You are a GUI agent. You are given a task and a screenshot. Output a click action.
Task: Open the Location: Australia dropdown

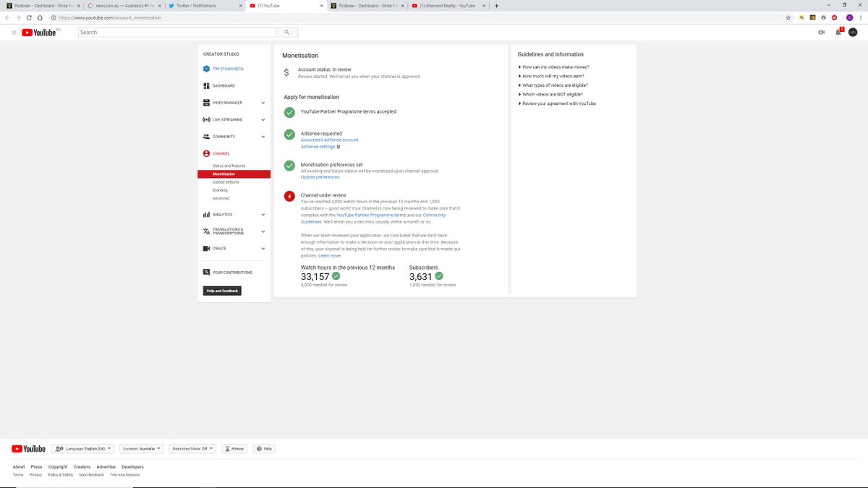pyautogui.click(x=142, y=449)
